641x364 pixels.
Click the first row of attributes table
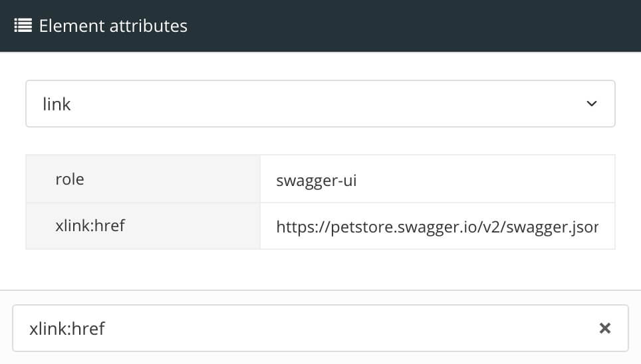[x=320, y=179]
